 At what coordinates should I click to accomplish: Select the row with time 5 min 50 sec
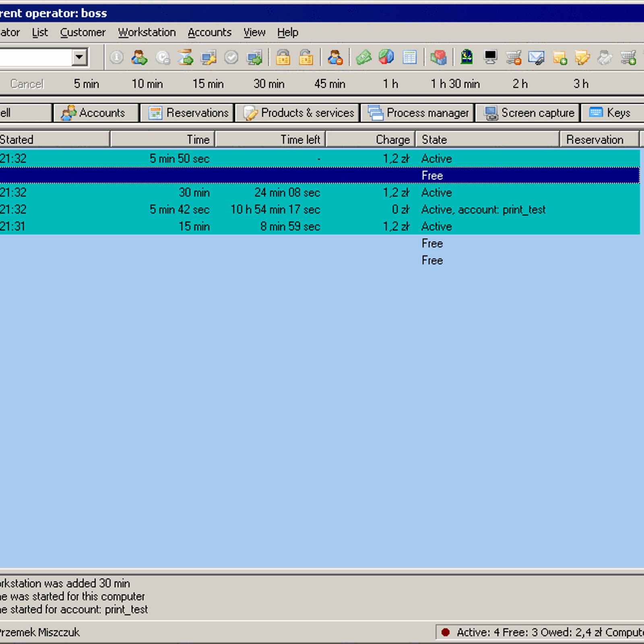(x=320, y=159)
